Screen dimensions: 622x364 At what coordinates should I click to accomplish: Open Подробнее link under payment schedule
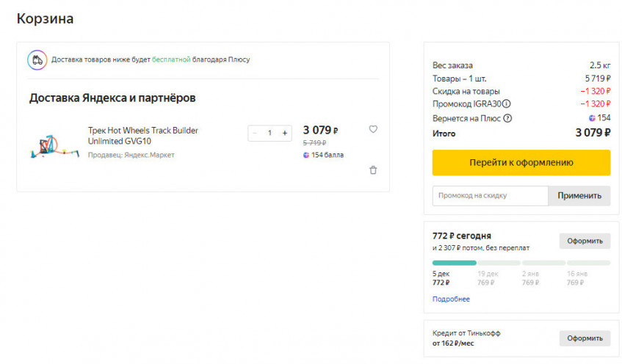point(451,299)
